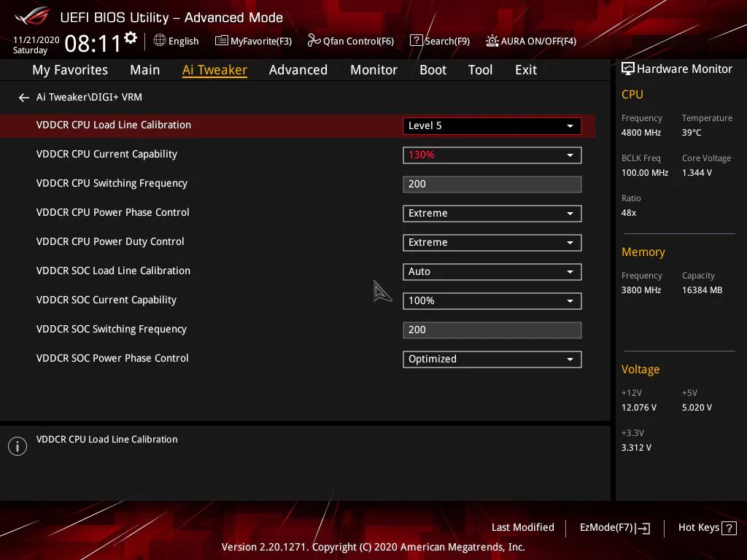Open VDDCR CPU Power Phase Control dropdown
This screenshot has width=747, height=560.
tap(492, 214)
